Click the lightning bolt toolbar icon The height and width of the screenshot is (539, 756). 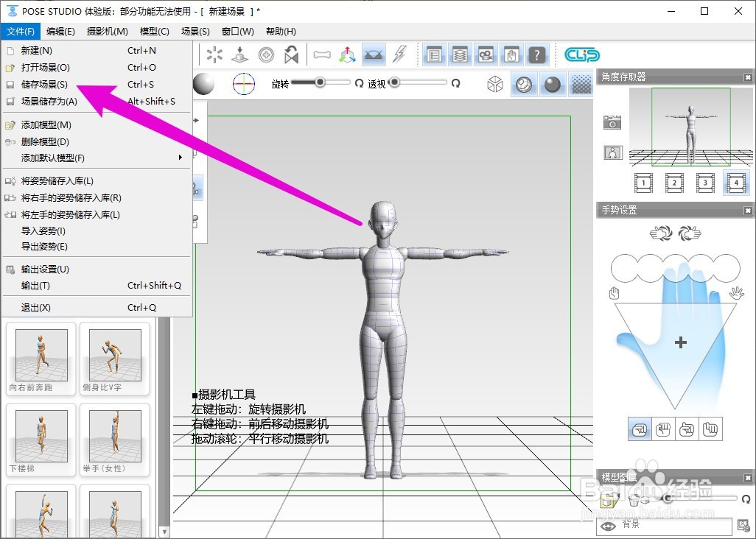coord(399,55)
